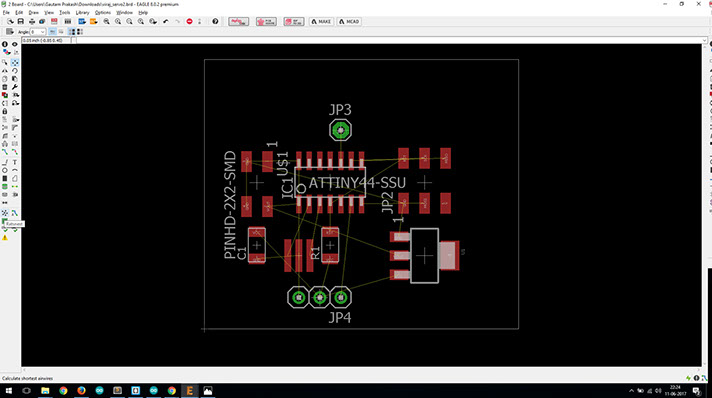712x398 pixels.
Task: Open the View menu
Action: pyautogui.click(x=49, y=13)
